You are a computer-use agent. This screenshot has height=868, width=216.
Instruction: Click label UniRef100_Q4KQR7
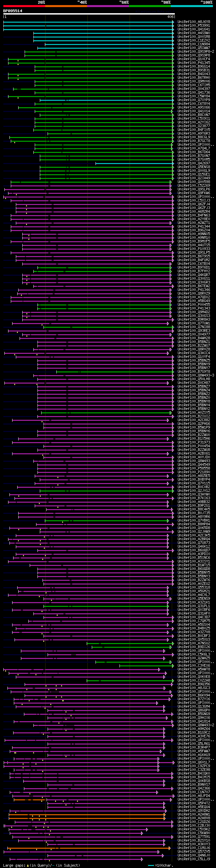click(194, 275)
